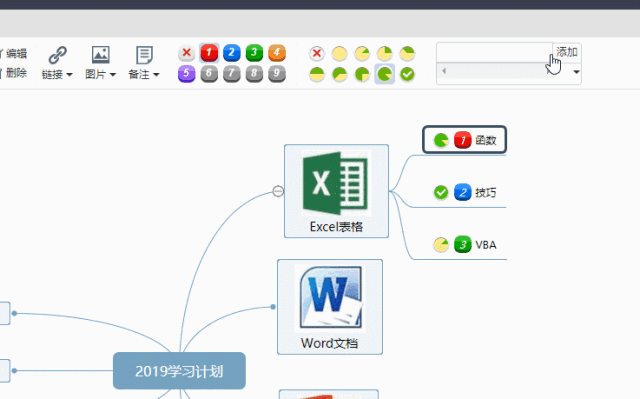Click the completed checkmark on 技巧 node
This screenshot has width=640, height=399.
click(441, 193)
